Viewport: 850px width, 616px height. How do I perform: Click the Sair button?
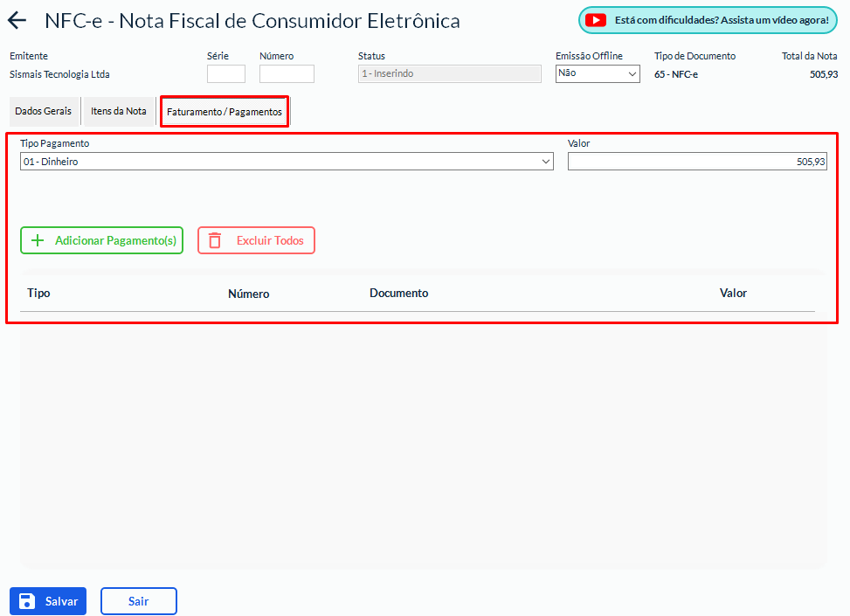click(138, 601)
